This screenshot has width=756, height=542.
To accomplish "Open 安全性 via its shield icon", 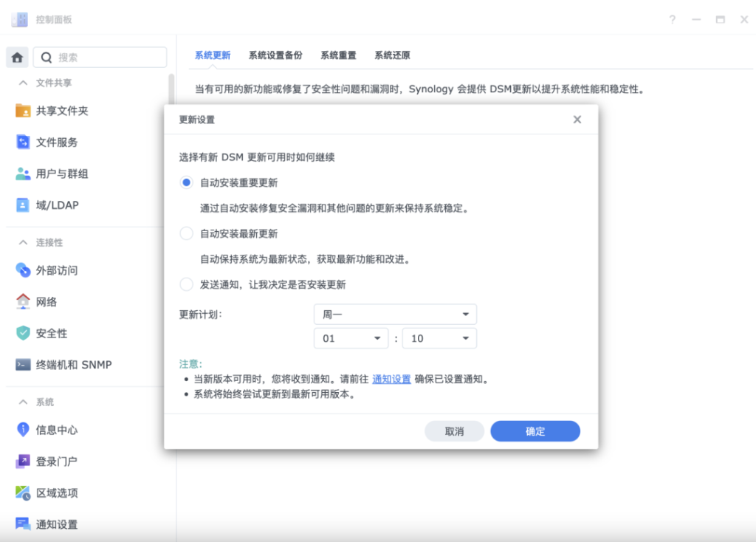I will tap(24, 333).
